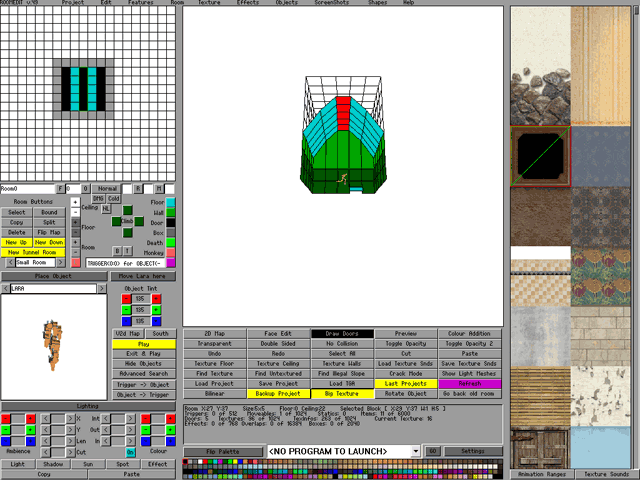
Task: Toggle the Double Sided option
Action: [277, 343]
